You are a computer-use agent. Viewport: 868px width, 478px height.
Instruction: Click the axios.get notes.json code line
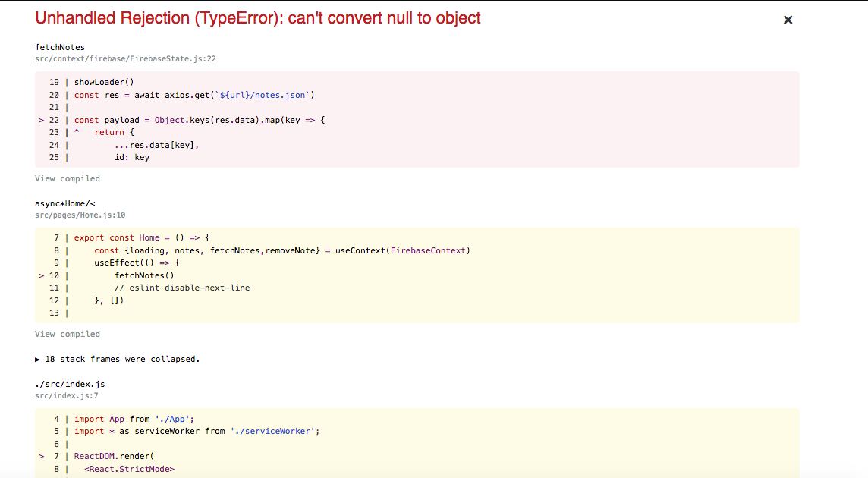coord(194,95)
